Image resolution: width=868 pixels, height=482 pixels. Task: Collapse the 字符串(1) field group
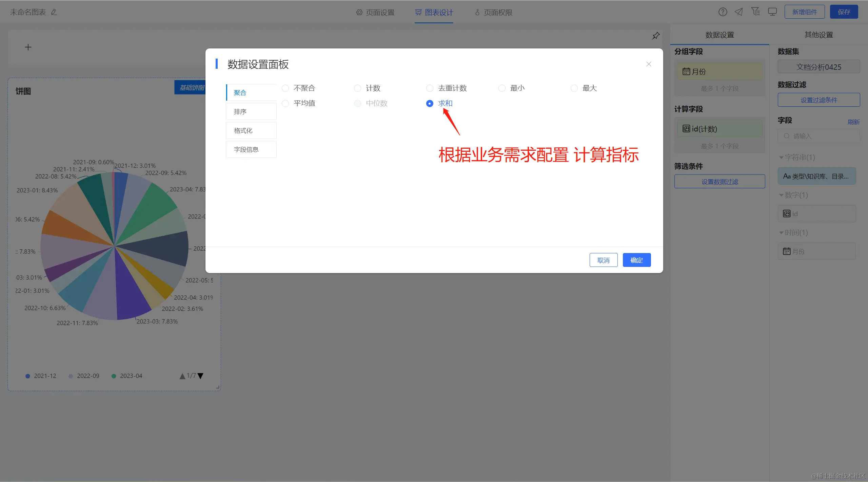781,158
